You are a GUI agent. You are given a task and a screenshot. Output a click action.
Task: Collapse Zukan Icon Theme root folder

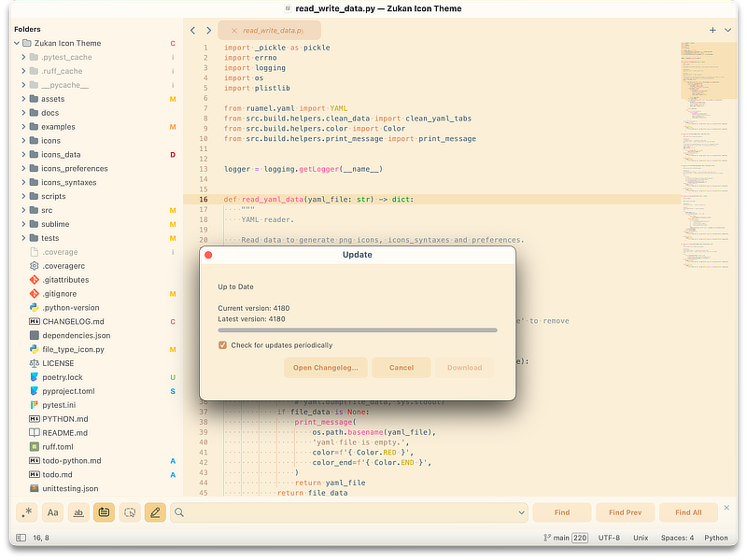[17, 43]
